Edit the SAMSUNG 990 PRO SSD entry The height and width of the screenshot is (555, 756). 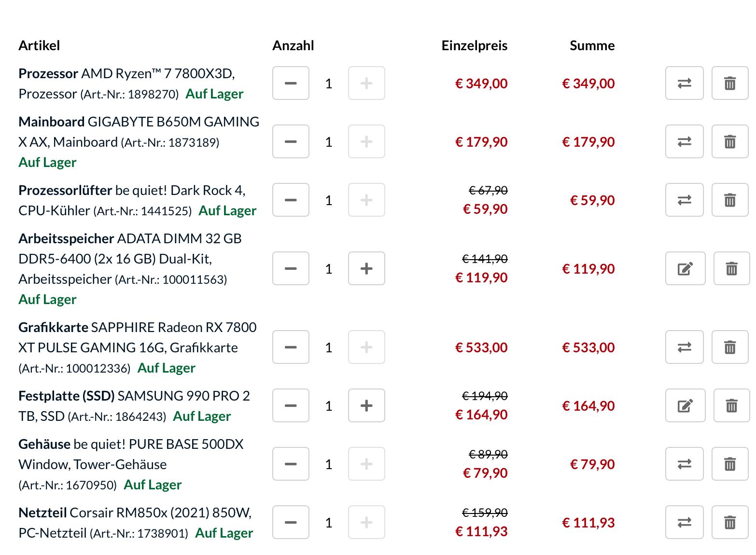tap(685, 406)
